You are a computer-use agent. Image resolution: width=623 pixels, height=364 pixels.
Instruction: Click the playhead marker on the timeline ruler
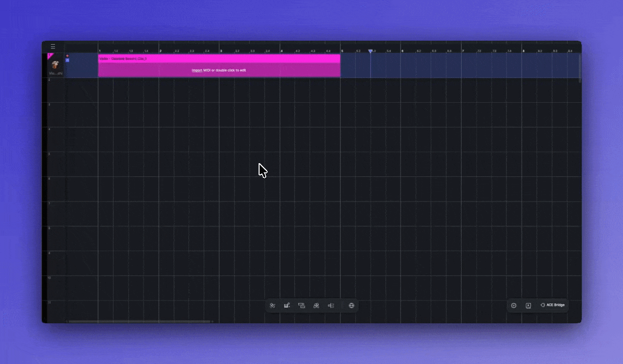[370, 51]
